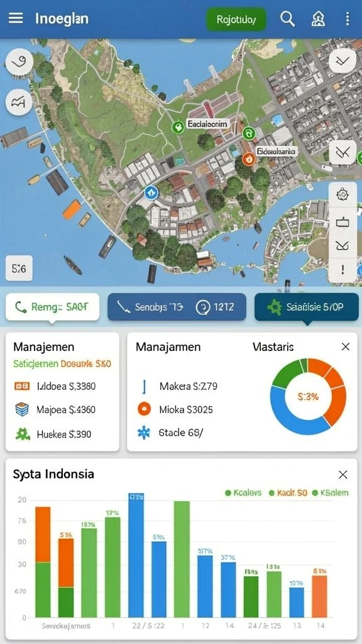Click the S:3% donut center value
362x644 pixels.
[x=308, y=397]
